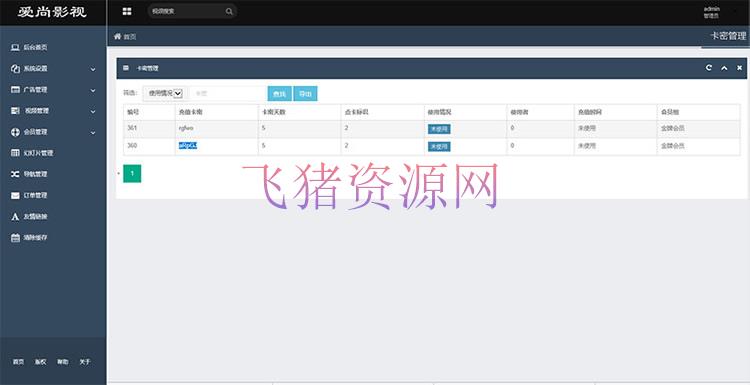Click the laptop icon beside 后台首页
Image resolution: width=750 pixels, height=385 pixels.
point(15,47)
